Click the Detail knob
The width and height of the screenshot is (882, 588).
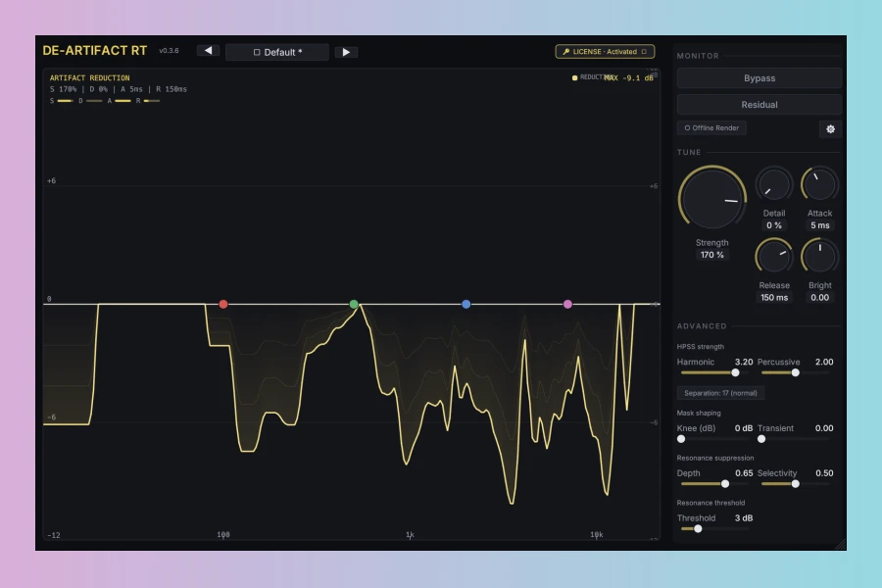pyautogui.click(x=774, y=184)
